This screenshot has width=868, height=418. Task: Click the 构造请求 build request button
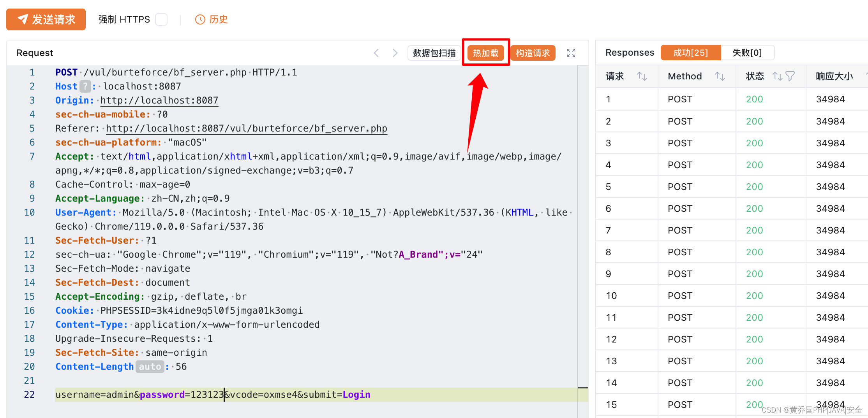[x=533, y=53]
